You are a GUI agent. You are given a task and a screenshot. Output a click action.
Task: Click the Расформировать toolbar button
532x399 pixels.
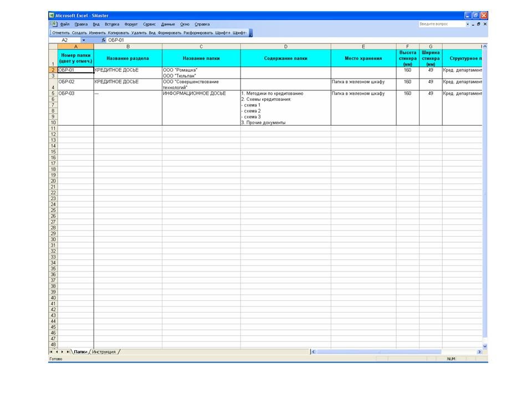coord(198,33)
